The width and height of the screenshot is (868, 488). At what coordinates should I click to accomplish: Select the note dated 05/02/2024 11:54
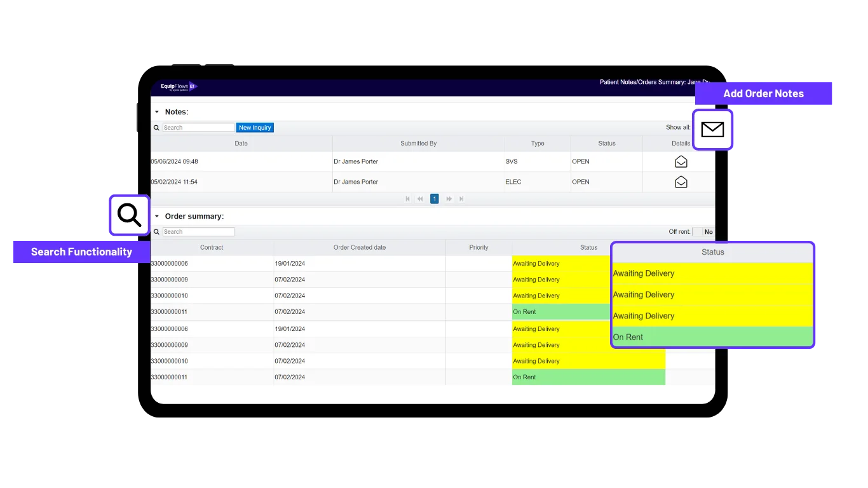pos(174,182)
